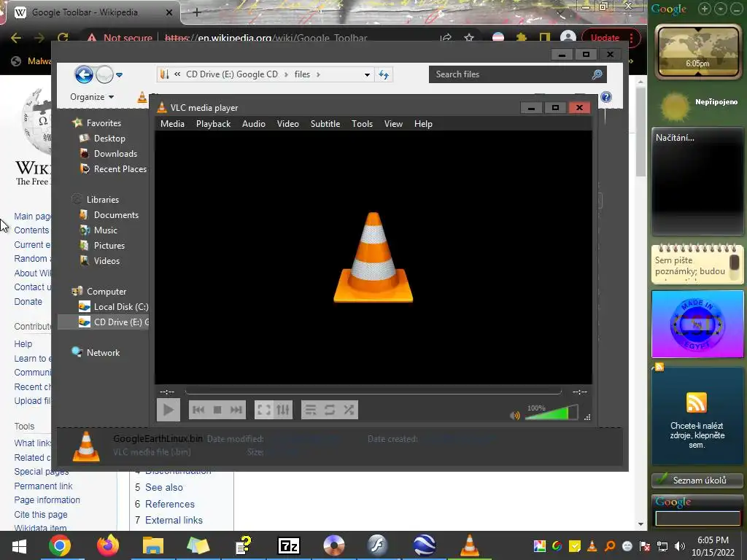The height and width of the screenshot is (560, 747).
Task: Open Recent Places in sidebar
Action: (120, 169)
